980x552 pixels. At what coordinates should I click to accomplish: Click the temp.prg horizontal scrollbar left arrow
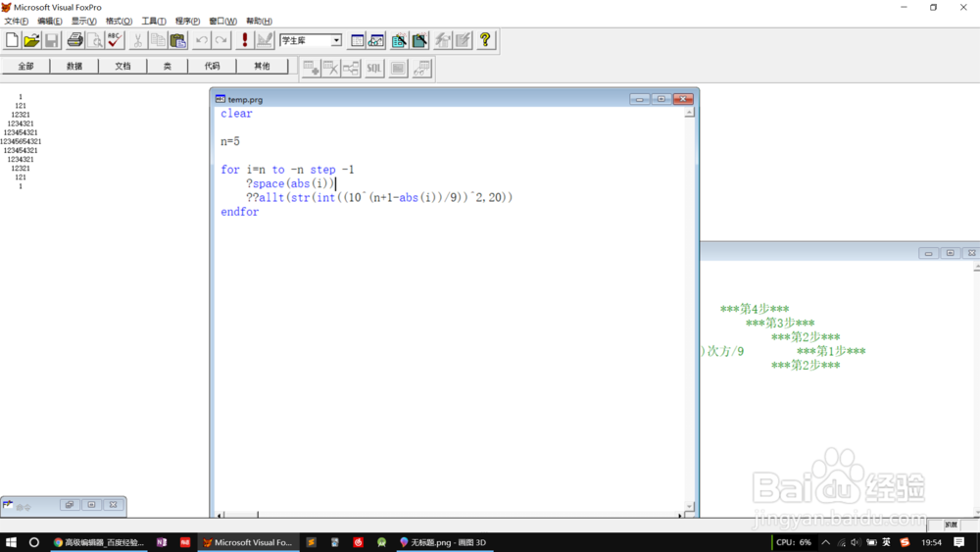tap(220, 515)
